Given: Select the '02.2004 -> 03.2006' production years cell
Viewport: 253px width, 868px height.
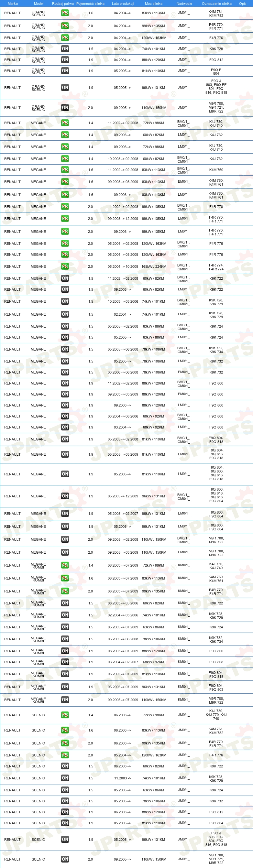Looking at the screenshot, I should (x=123, y=615).
